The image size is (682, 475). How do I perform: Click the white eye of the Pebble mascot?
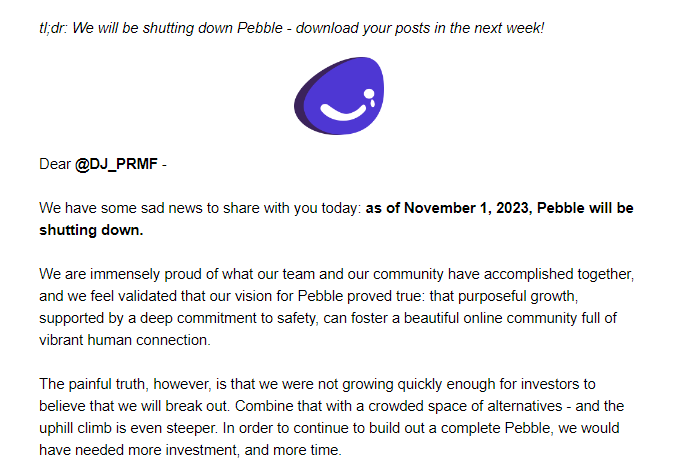(369, 94)
